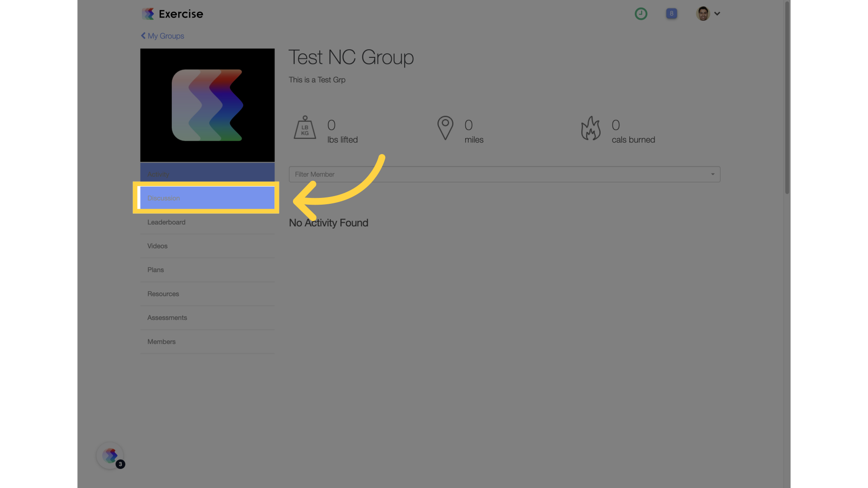
Task: Open the green clock timer icon
Action: coord(641,14)
